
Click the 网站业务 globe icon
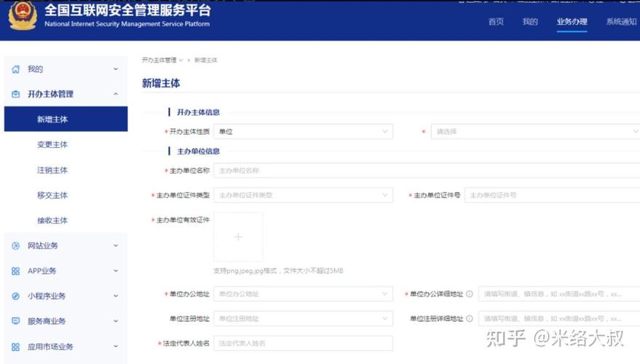[15, 245]
